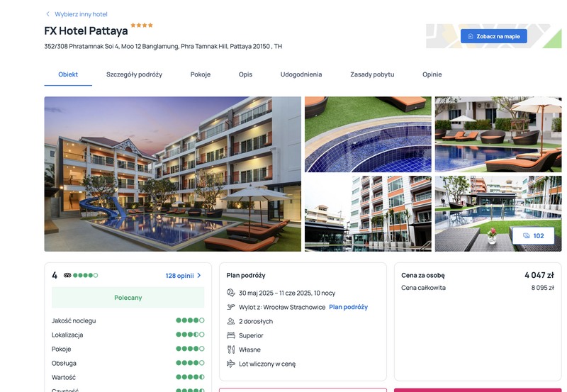Go to the Opis tab
This screenshot has height=392, width=567.
pos(245,74)
